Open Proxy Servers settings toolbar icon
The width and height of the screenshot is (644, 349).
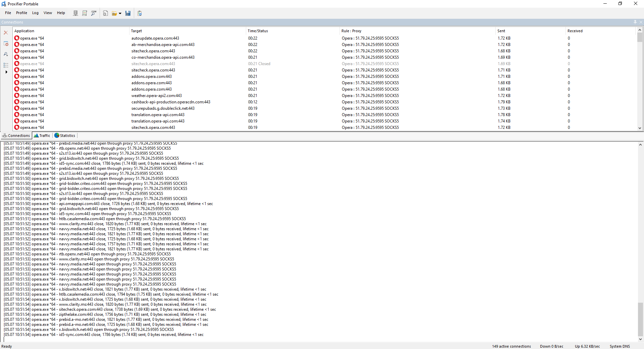75,13
